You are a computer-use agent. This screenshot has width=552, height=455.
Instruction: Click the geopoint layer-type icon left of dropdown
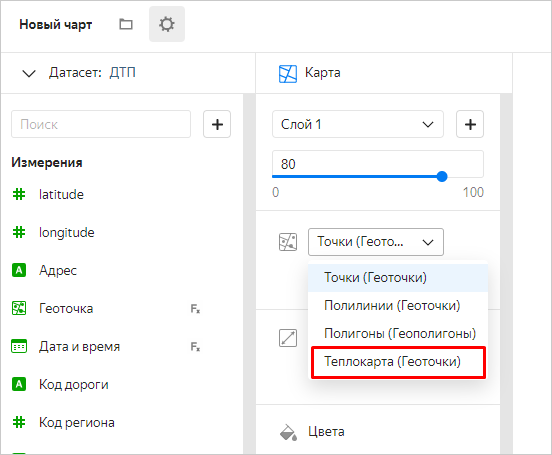point(288,242)
